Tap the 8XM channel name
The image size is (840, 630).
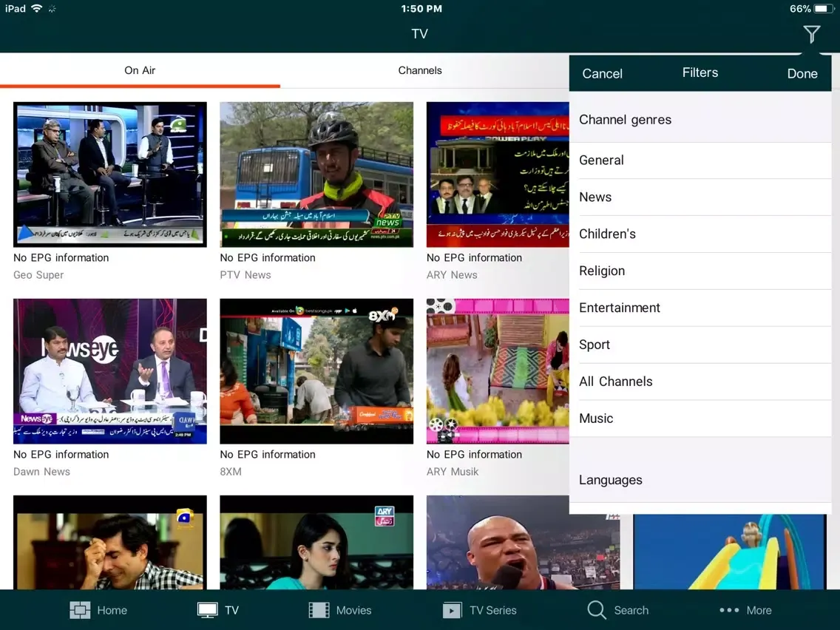coord(231,472)
